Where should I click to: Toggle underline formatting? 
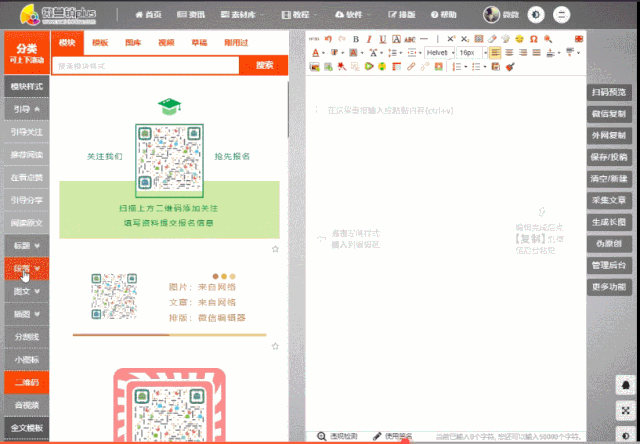click(x=382, y=39)
